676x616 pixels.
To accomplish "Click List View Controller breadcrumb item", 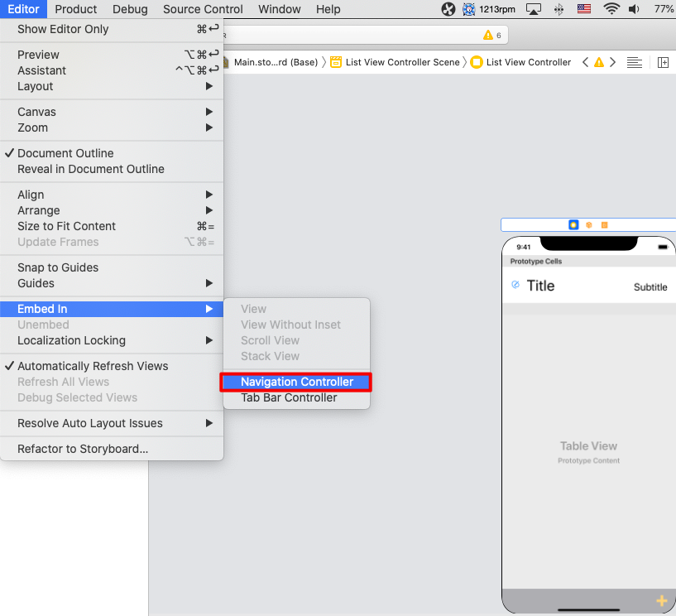I will coord(520,62).
